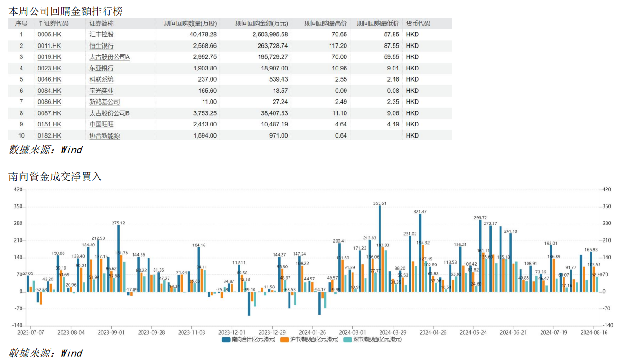Click repurchase quantity 3,753.25
The width and height of the screenshot is (620, 364).
tap(204, 113)
